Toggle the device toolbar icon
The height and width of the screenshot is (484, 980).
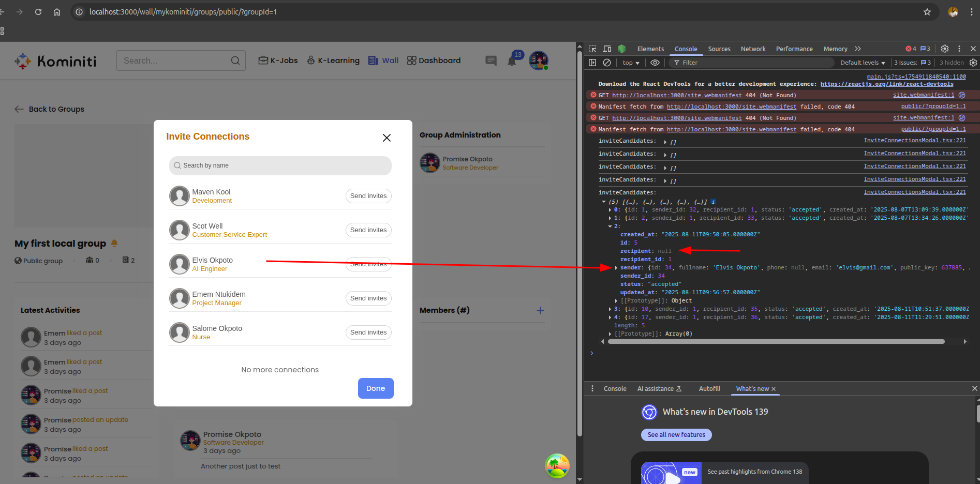coord(607,49)
